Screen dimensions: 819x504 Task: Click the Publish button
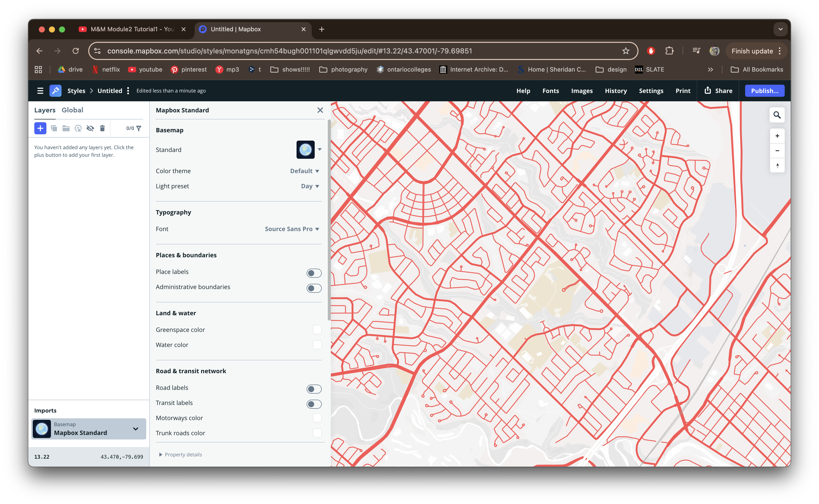(x=764, y=91)
